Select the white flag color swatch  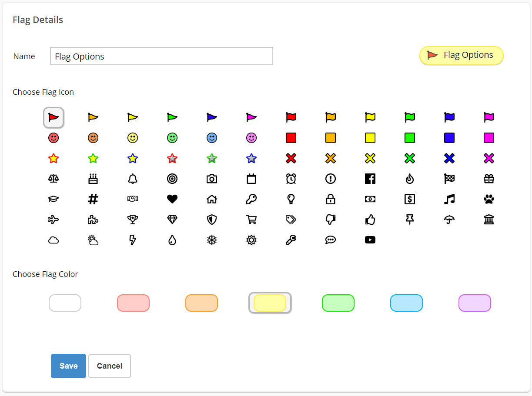click(x=65, y=303)
